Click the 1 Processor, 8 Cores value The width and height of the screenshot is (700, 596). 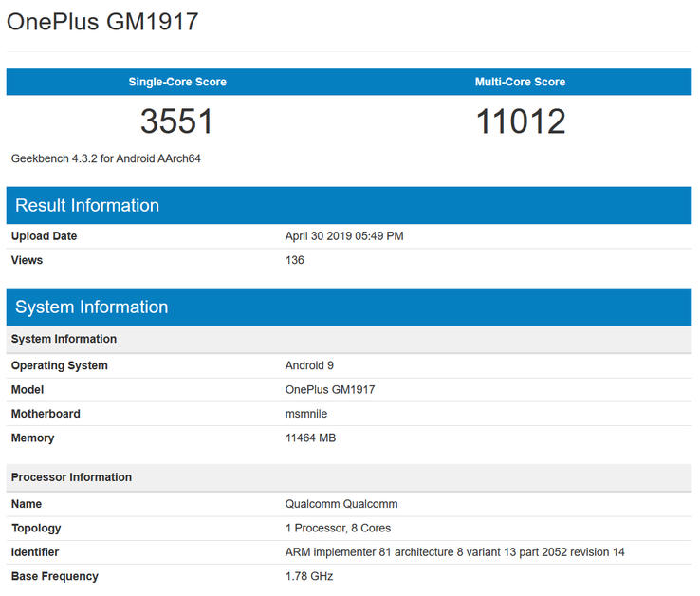point(338,528)
